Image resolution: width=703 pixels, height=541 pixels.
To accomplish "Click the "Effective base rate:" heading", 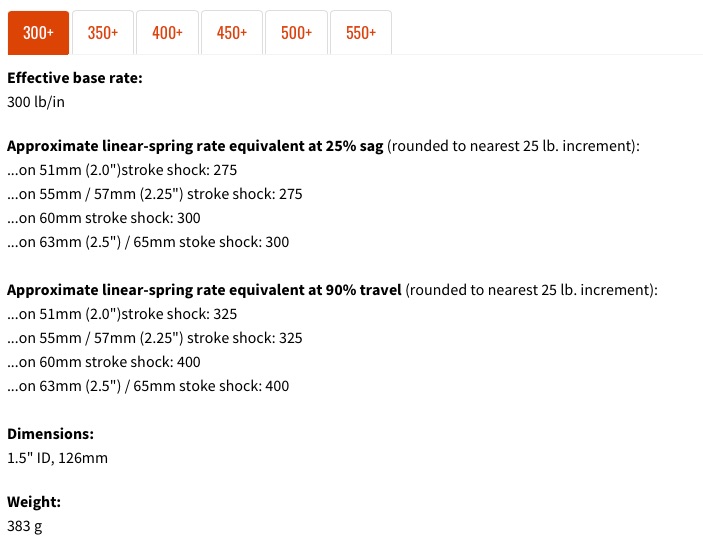I will pyautogui.click(x=74, y=77).
